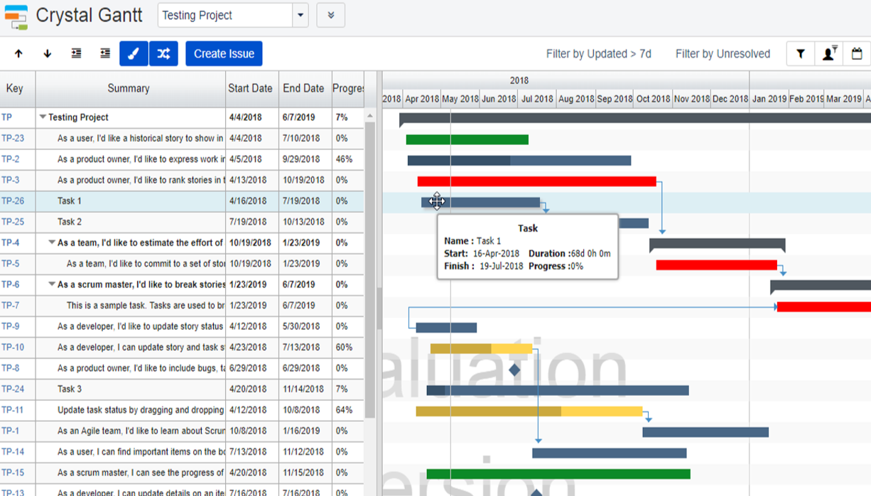Click the user filter icon

pos(829,54)
